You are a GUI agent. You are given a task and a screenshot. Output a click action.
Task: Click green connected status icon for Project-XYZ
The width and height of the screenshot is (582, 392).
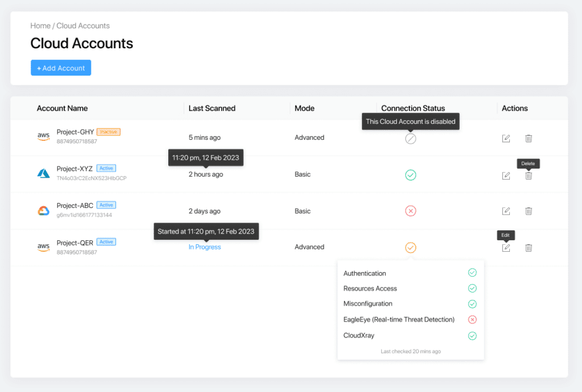point(410,174)
